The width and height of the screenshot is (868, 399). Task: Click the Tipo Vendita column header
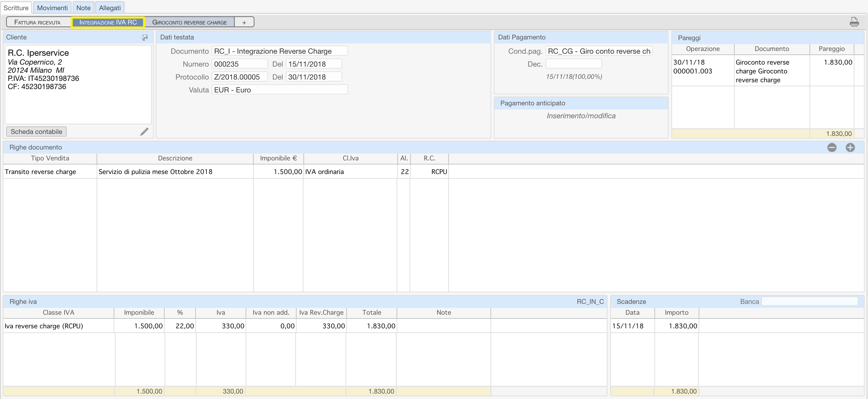[x=50, y=158]
